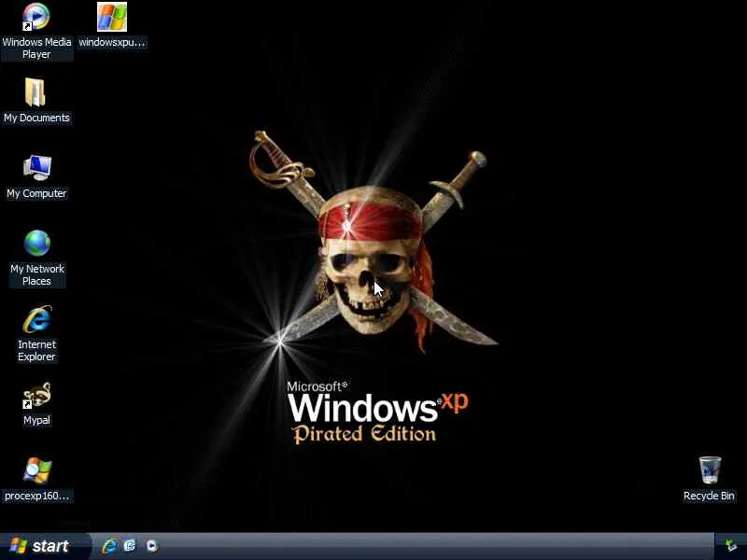
Task: Click the green system tray icon
Action: [x=731, y=546]
